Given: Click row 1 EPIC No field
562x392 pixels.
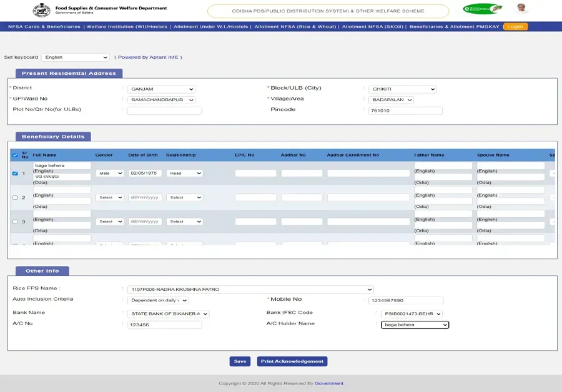Looking at the screenshot, I should point(256,173).
